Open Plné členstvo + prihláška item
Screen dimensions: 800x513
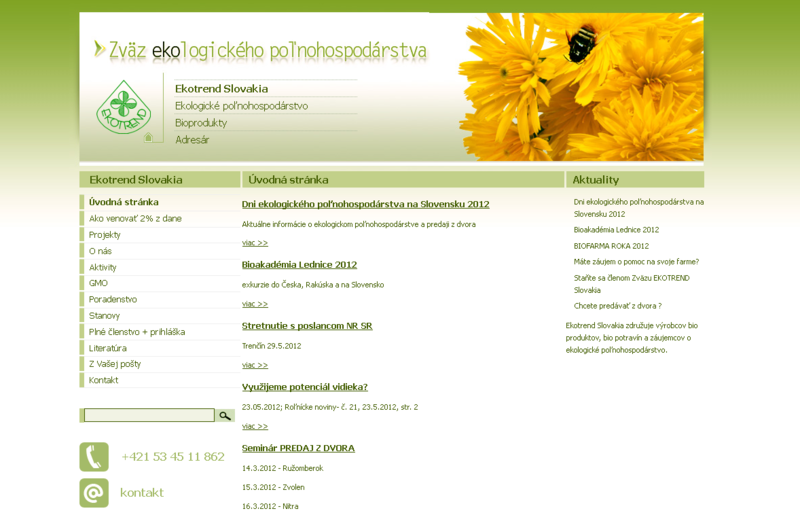pos(137,332)
